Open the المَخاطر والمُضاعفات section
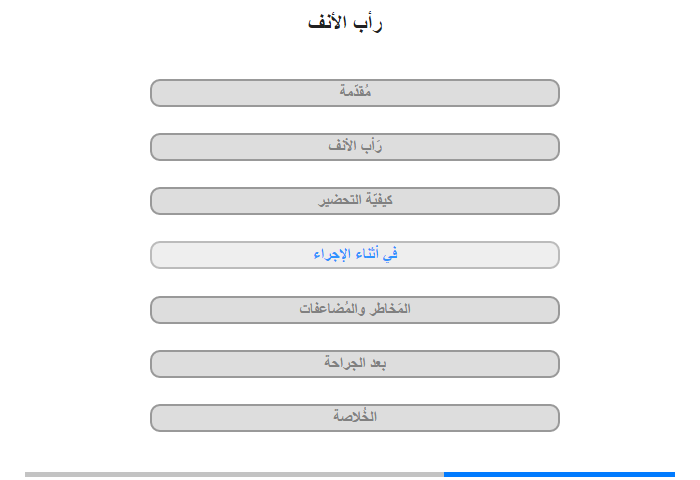This screenshot has width=700, height=480. (x=354, y=310)
